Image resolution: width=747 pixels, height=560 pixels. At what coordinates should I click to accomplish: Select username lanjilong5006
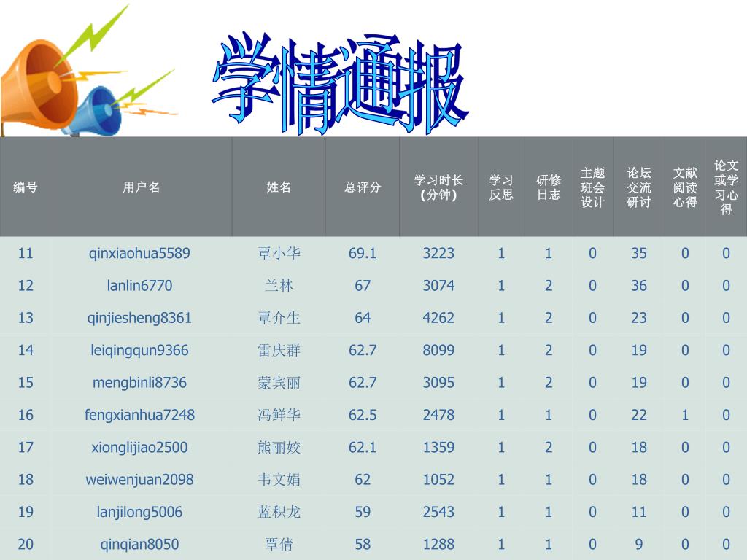(x=139, y=513)
